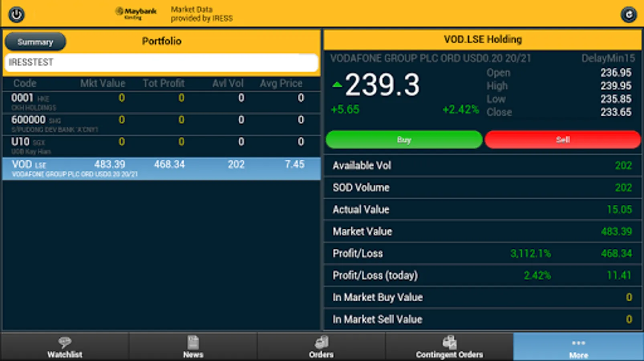Click the Portfolio panel title

tap(162, 41)
